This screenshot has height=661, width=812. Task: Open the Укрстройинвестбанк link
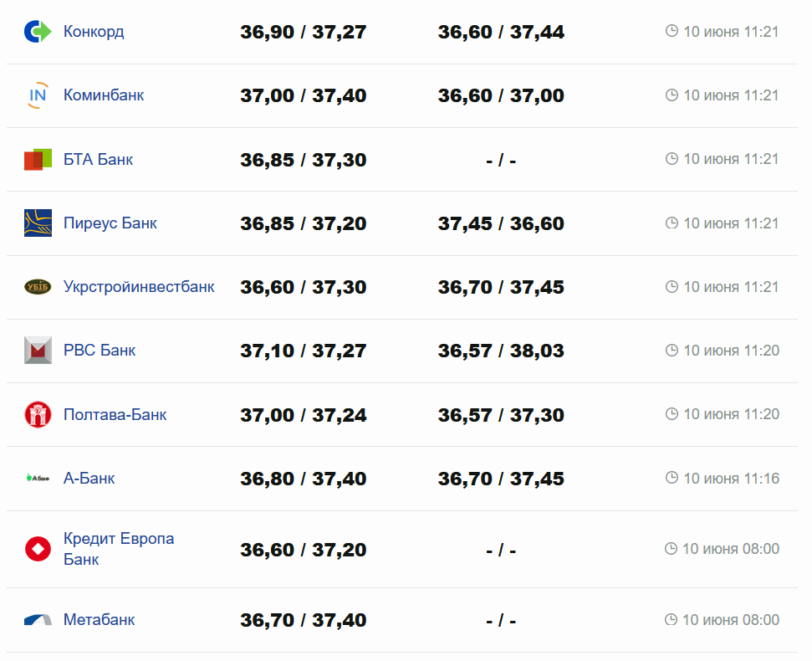point(139,287)
